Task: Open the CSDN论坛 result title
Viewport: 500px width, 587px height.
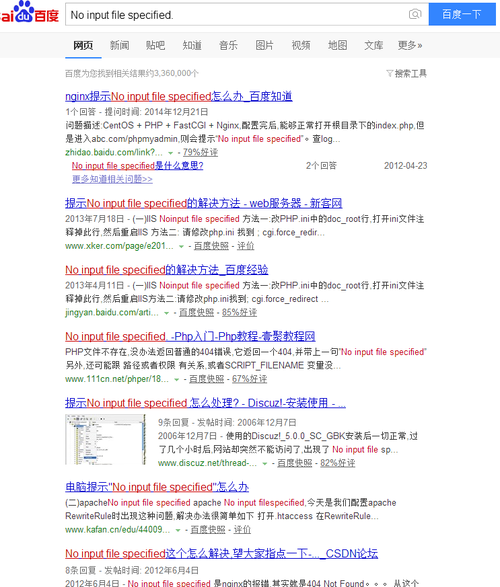Action: pos(222,553)
